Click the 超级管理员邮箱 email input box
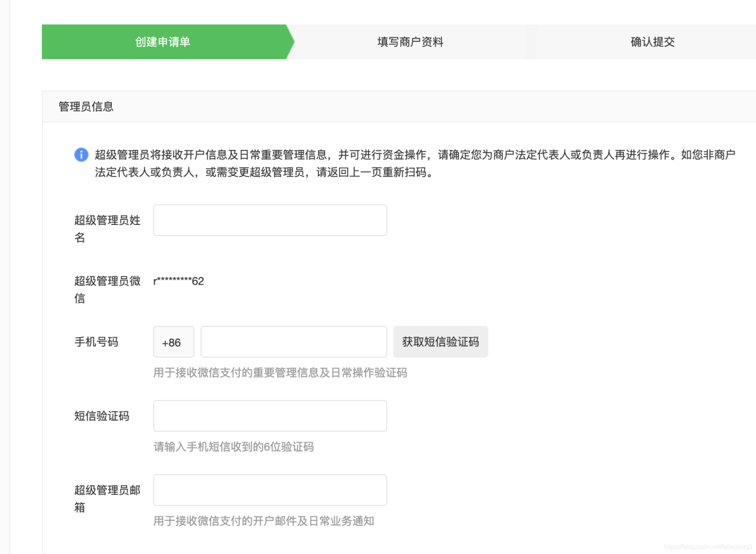The image size is (756, 554). [x=270, y=489]
